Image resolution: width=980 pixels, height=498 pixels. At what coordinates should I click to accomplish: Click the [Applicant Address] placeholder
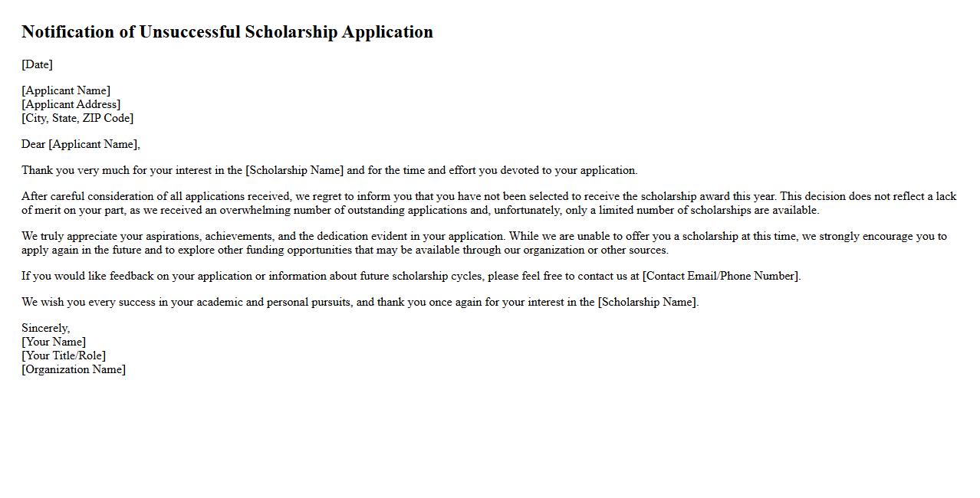tap(71, 104)
